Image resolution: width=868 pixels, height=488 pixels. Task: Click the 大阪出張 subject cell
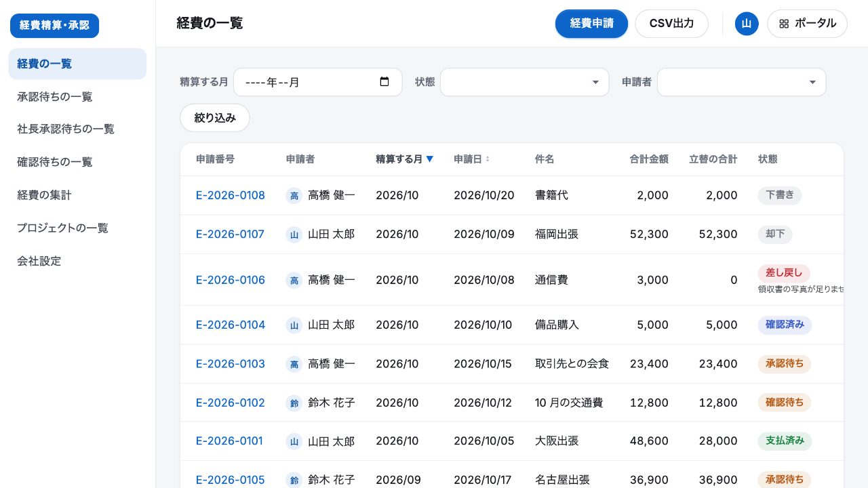(557, 441)
